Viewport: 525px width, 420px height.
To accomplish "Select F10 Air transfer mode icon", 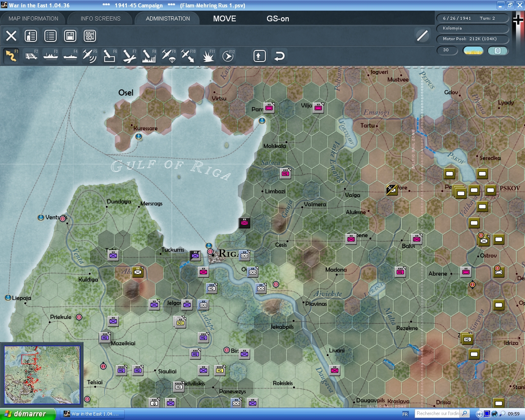I will tap(188, 56).
